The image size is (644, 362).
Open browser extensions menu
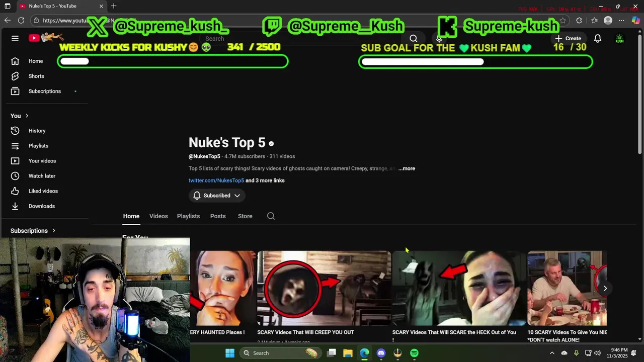click(579, 20)
